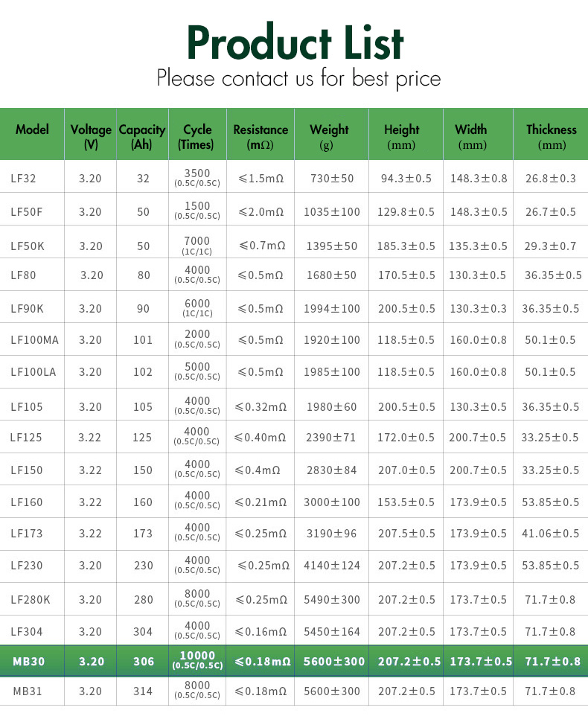The height and width of the screenshot is (716, 588).
Task: Select the Voltage (V) column header
Action: click(91, 137)
